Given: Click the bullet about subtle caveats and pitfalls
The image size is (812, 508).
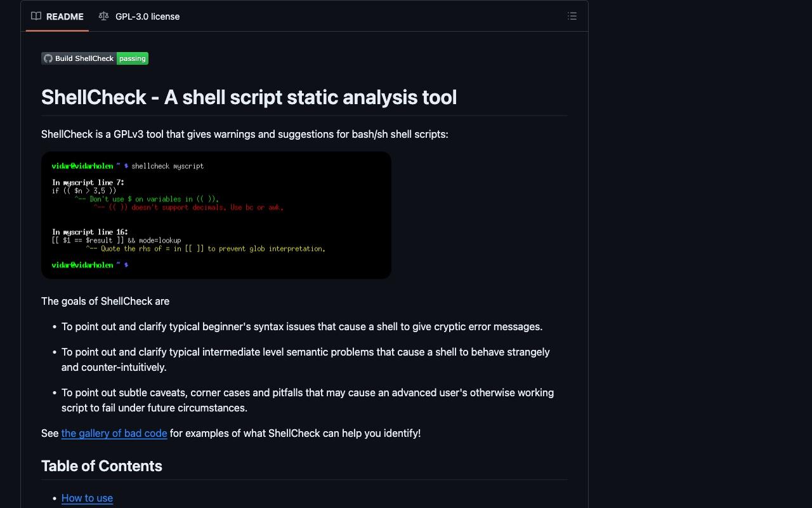Looking at the screenshot, I should [308, 400].
